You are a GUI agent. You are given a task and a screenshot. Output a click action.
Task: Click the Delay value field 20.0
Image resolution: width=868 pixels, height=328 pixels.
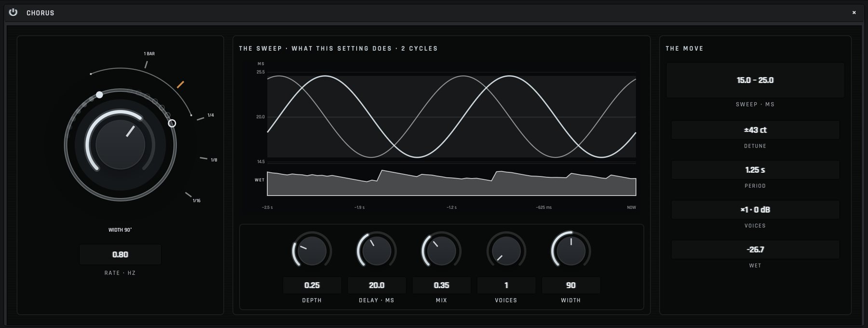coord(377,285)
